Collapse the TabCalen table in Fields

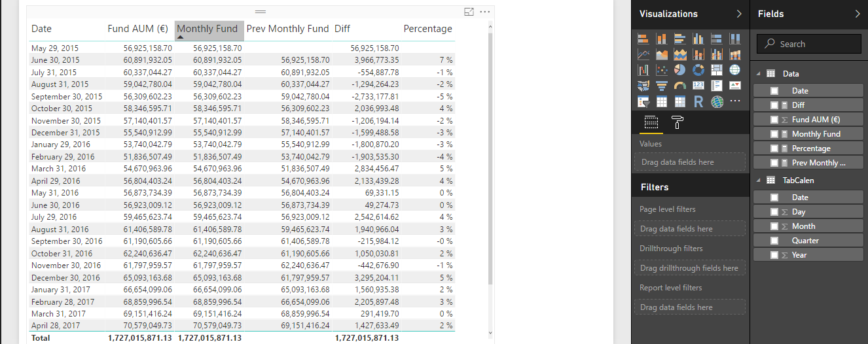click(x=758, y=181)
